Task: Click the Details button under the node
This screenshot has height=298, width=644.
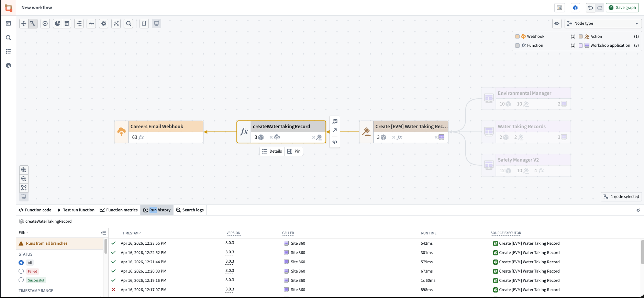Action: pyautogui.click(x=272, y=151)
